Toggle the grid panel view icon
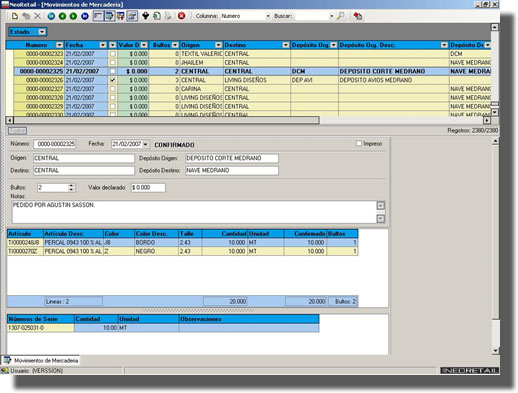The height and width of the screenshot is (393, 518). (98, 16)
